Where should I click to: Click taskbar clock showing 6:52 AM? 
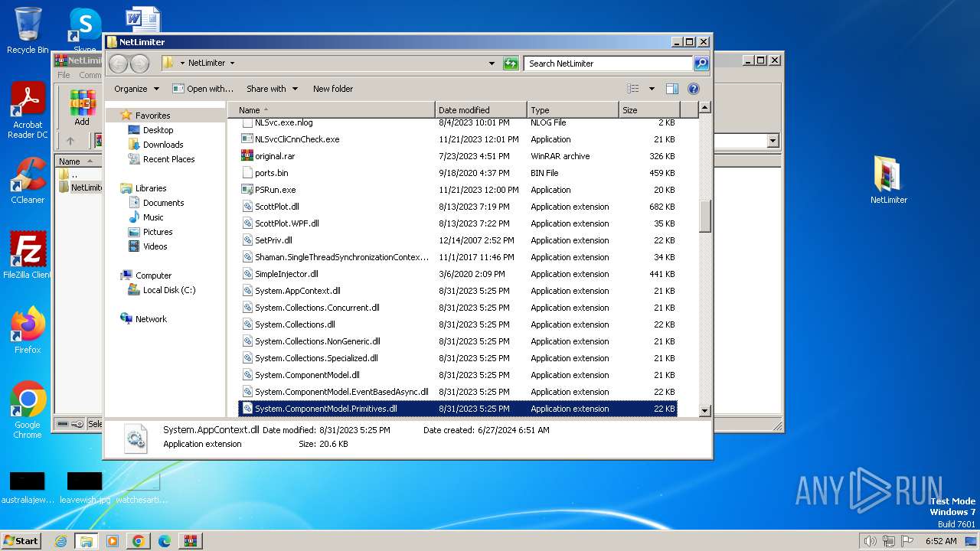pos(940,541)
